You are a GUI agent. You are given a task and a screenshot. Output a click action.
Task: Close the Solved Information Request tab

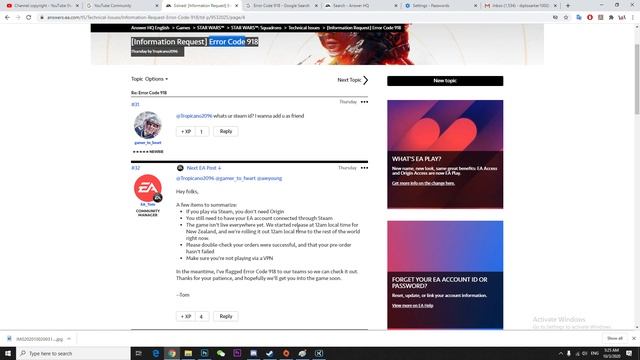236,6
